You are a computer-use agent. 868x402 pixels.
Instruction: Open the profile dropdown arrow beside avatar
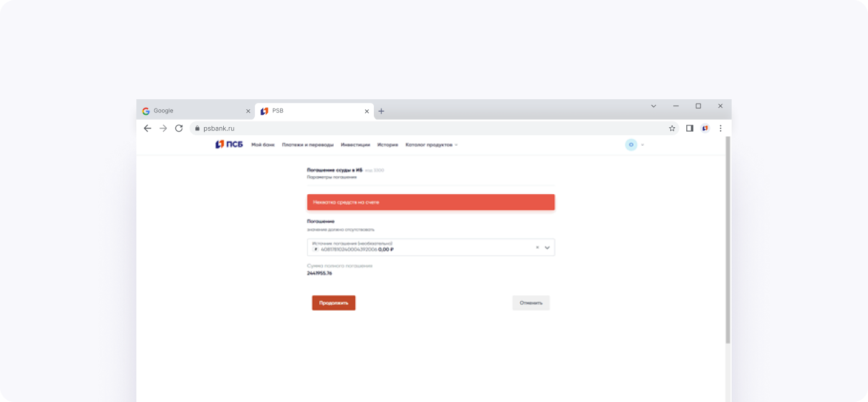[642, 145]
